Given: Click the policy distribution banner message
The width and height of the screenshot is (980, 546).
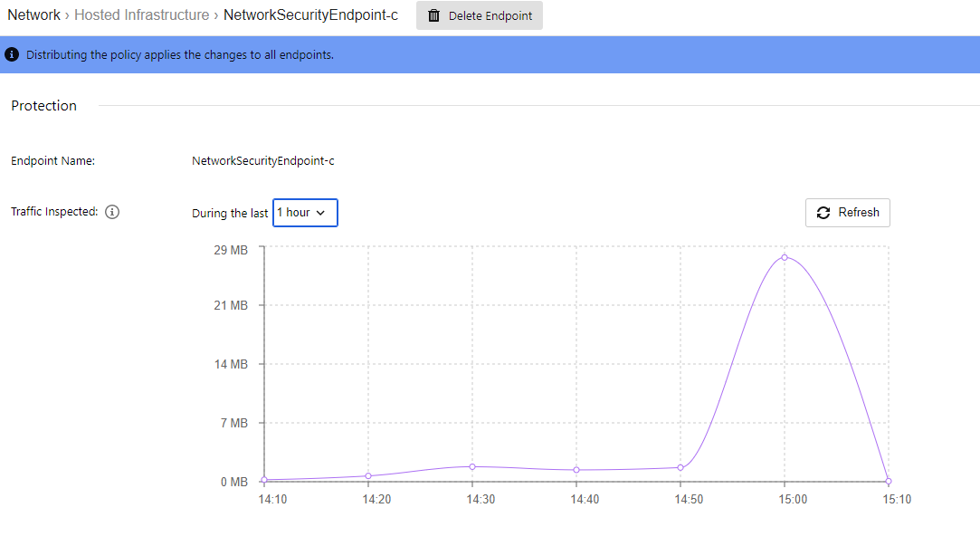Looking at the screenshot, I should [180, 55].
